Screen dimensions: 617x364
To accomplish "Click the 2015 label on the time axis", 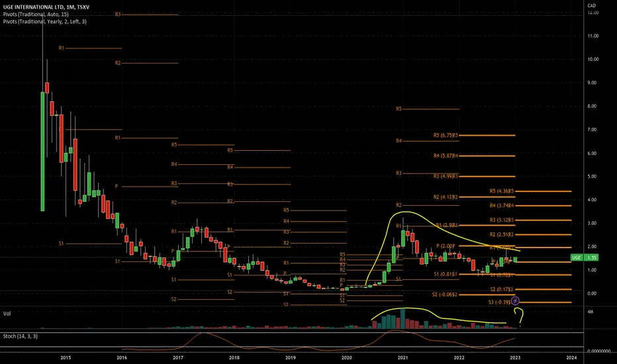I will tap(66, 357).
